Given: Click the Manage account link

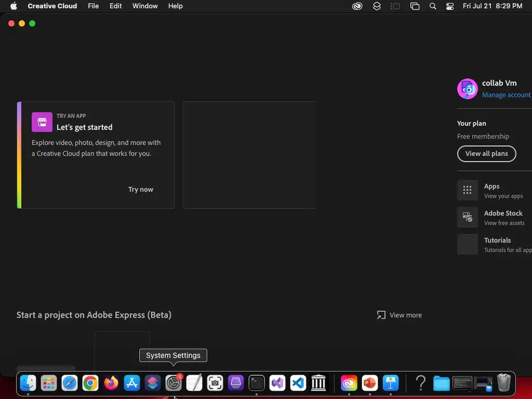Looking at the screenshot, I should coord(506,95).
